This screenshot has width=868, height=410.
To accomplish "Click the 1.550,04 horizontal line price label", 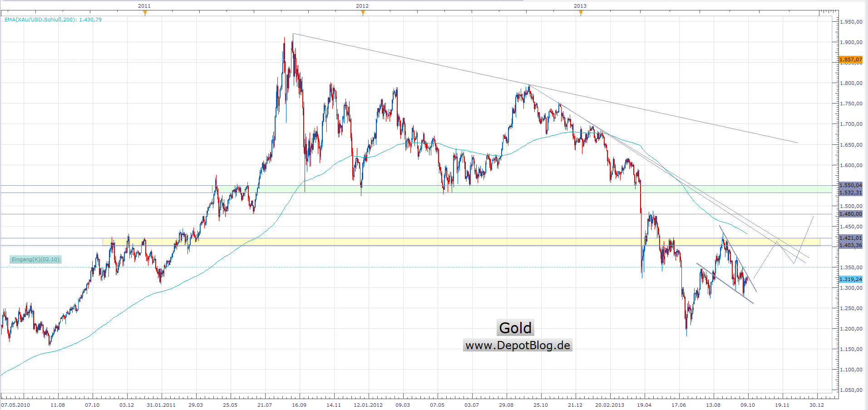I will pyautogui.click(x=850, y=185).
